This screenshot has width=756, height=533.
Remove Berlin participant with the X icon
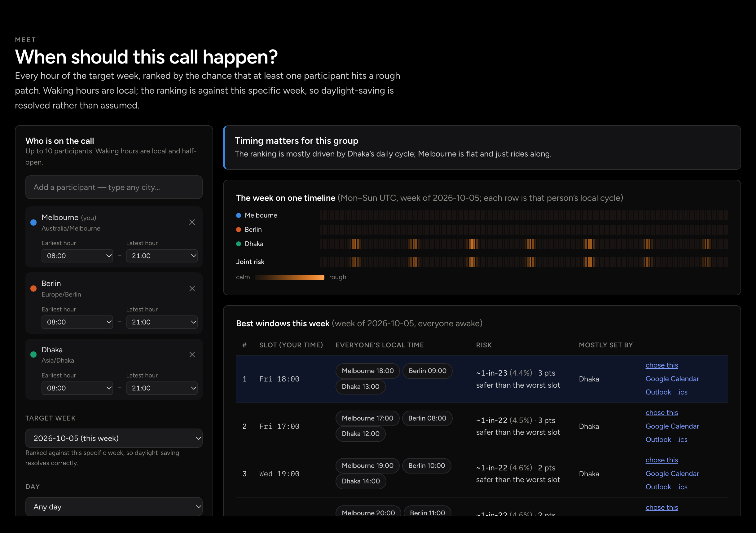point(192,289)
